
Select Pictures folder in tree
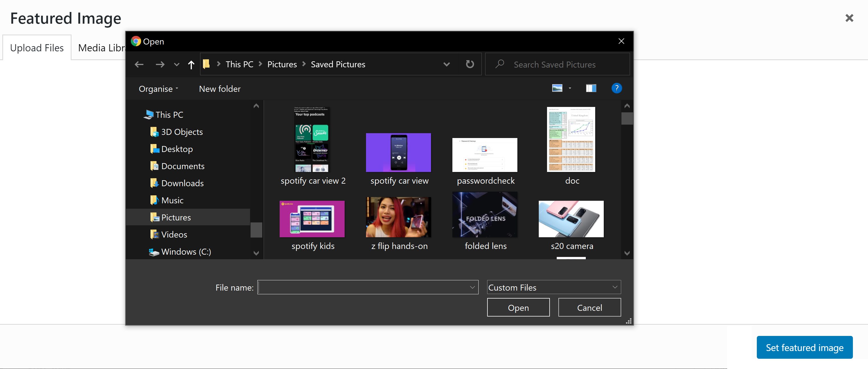[188, 217]
